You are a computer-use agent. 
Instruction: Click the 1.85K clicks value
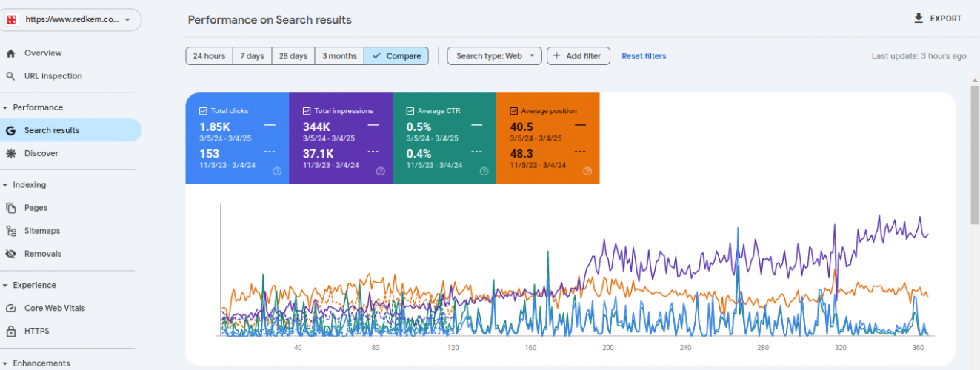tap(215, 127)
